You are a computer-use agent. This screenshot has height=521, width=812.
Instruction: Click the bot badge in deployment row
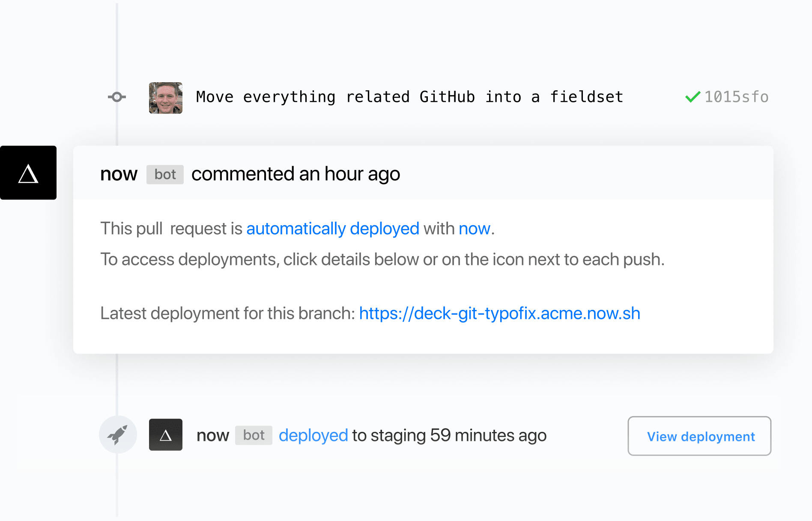coord(254,435)
